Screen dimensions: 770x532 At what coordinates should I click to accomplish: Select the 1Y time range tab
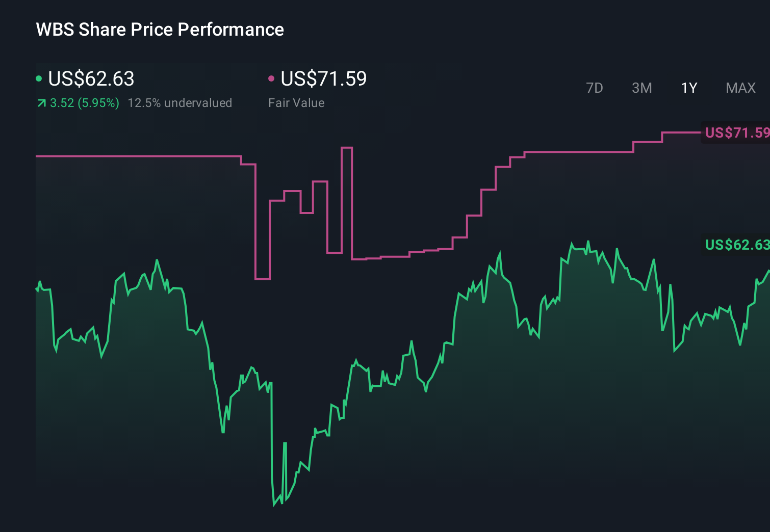pyautogui.click(x=689, y=88)
